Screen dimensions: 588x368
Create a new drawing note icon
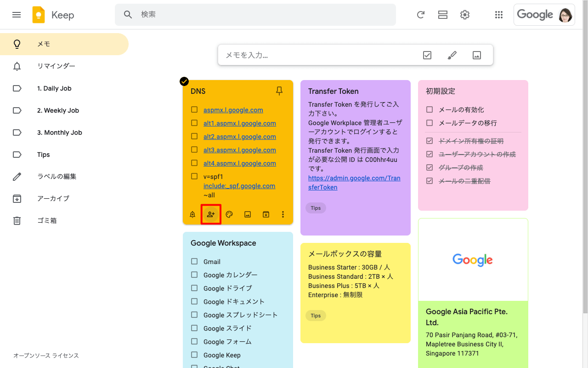click(452, 55)
